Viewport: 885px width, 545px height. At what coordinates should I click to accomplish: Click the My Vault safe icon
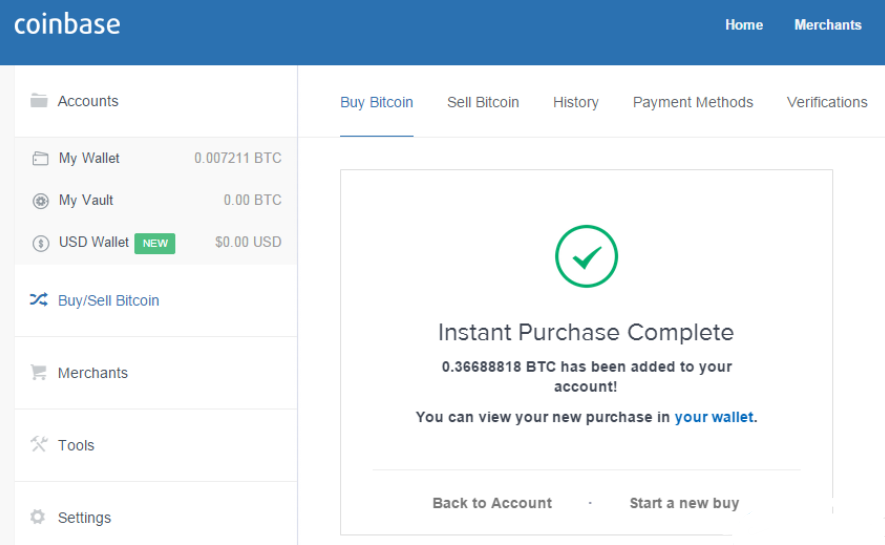(x=40, y=201)
